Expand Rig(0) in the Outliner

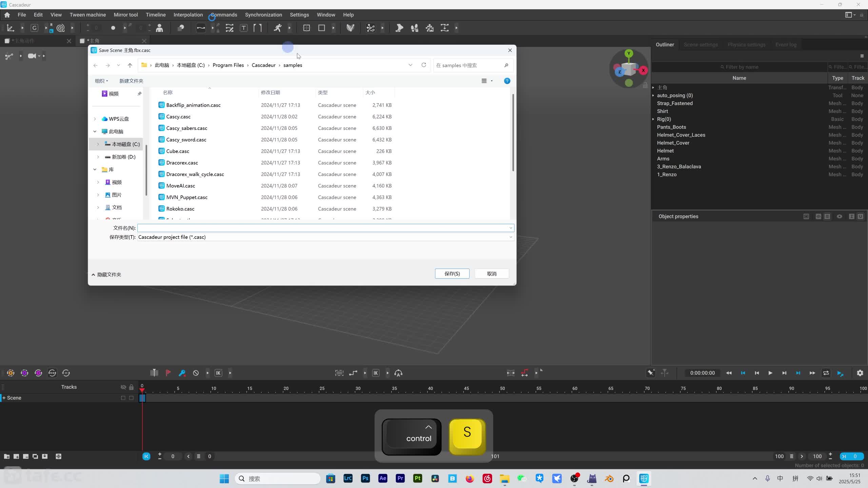point(653,119)
